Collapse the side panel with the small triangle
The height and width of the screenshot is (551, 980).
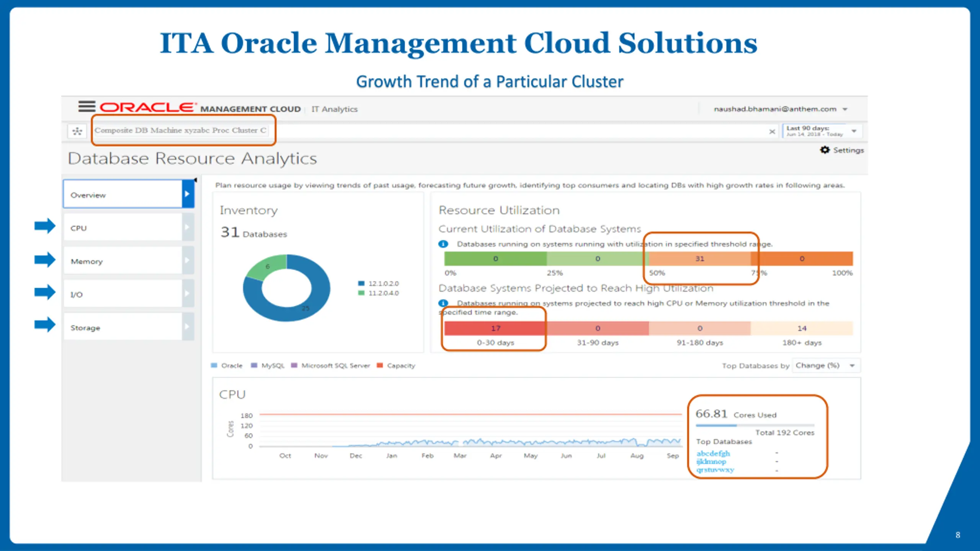click(195, 180)
